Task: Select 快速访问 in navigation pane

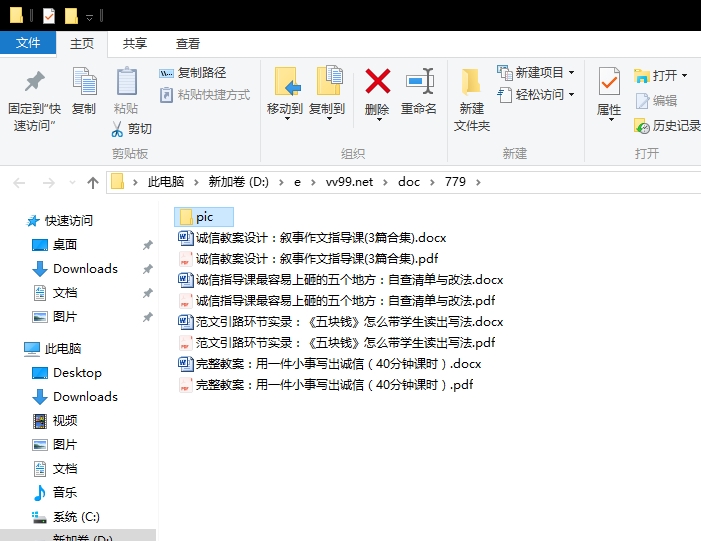Action: [60, 220]
